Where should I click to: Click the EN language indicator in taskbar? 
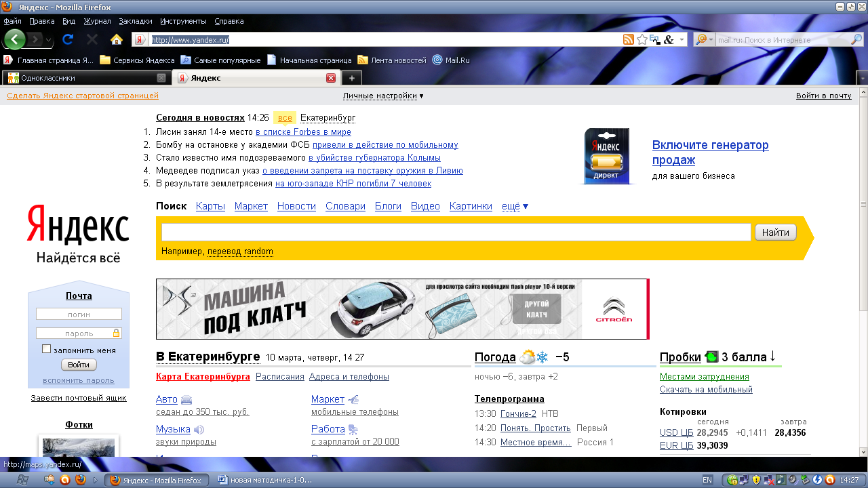[x=707, y=480]
